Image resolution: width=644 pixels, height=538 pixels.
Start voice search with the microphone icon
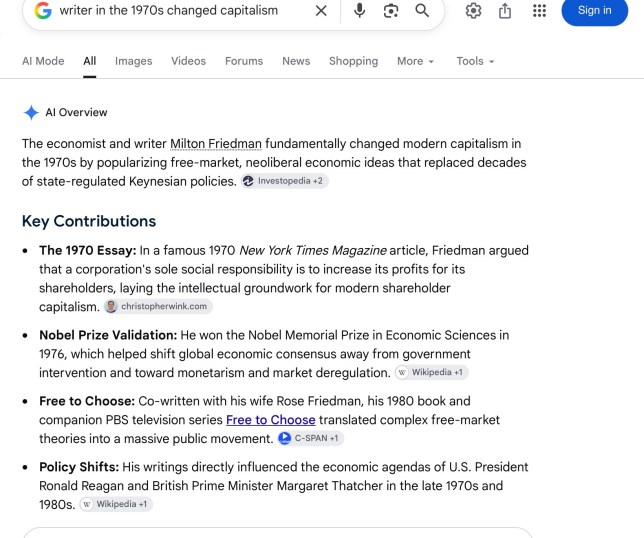pos(359,11)
